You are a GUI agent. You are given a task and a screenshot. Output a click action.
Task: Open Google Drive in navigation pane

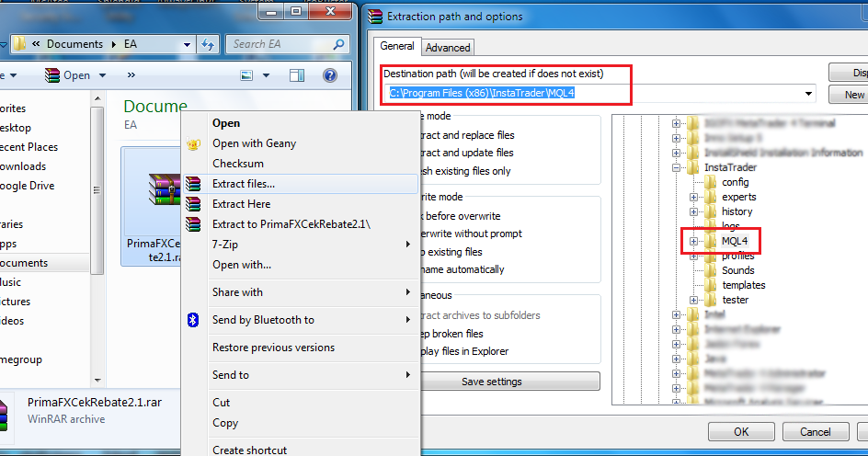point(28,186)
